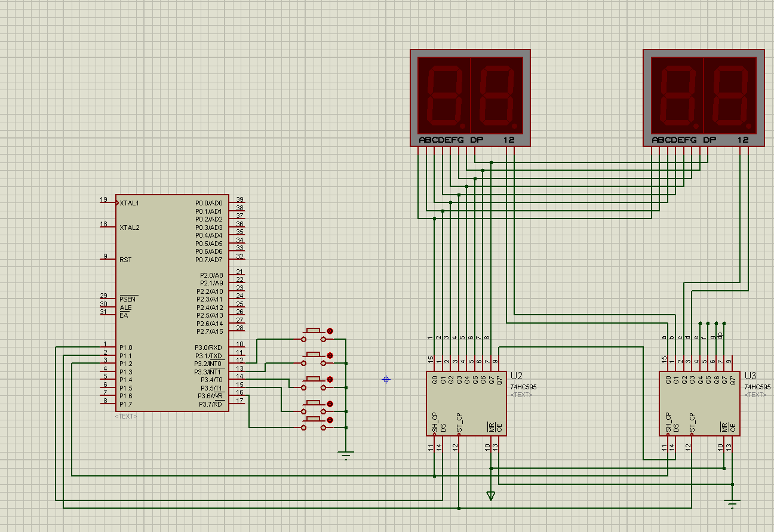The image size is (774, 532).
Task: Toggle the red latch dot of the push button wired to P3.2/INT0
Action: [329, 330]
